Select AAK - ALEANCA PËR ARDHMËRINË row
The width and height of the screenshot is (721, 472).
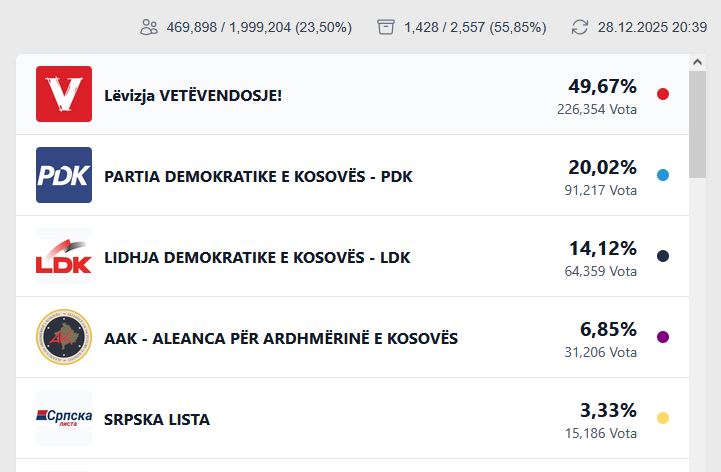pos(281,338)
